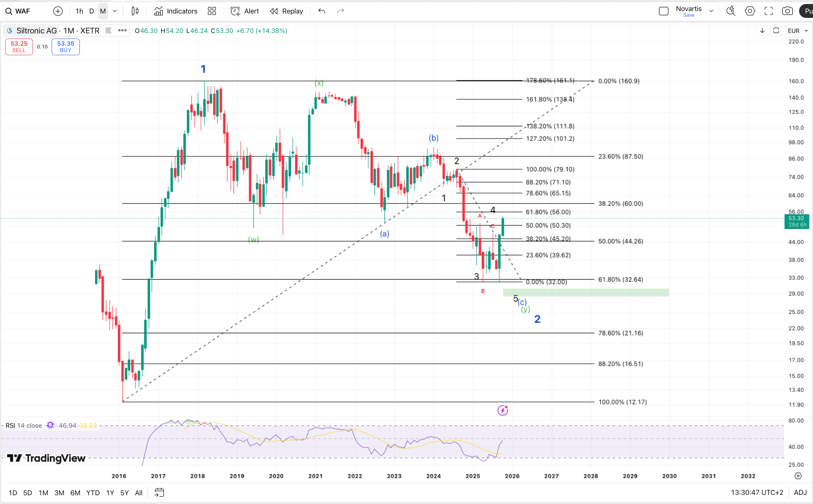Toggle the ADJ price adjustment button
This screenshot has height=504, width=813.
(x=800, y=492)
